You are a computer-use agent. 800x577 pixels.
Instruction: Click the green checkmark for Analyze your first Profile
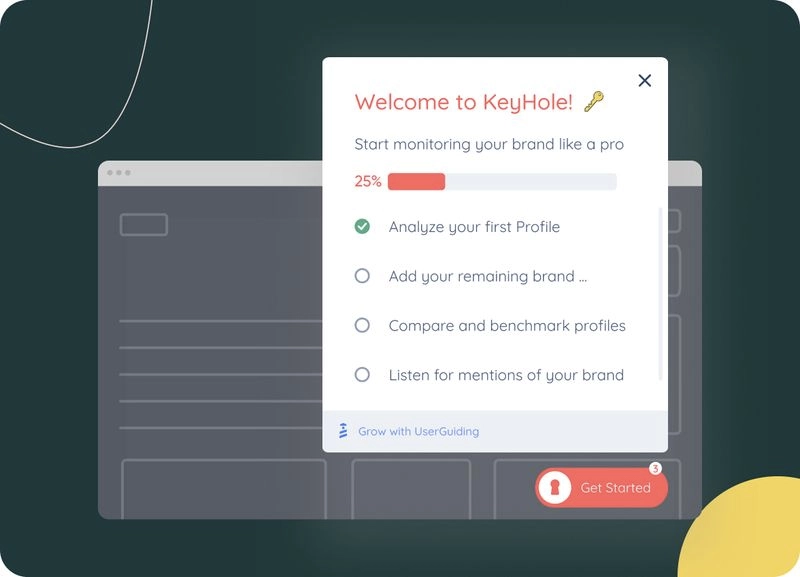click(362, 226)
